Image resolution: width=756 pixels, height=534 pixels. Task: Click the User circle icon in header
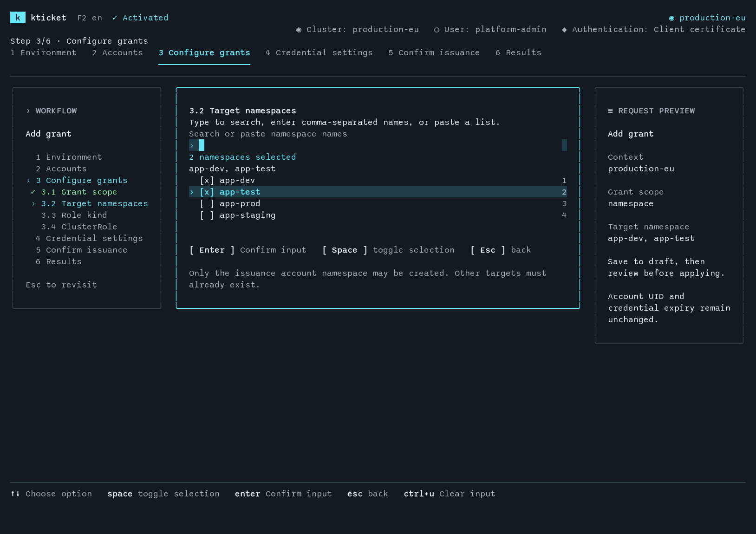437,30
